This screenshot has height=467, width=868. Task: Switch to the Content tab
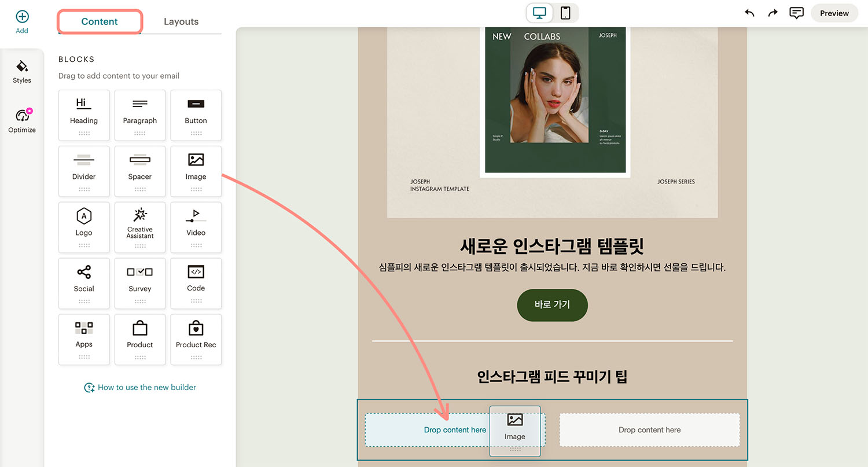coord(100,21)
